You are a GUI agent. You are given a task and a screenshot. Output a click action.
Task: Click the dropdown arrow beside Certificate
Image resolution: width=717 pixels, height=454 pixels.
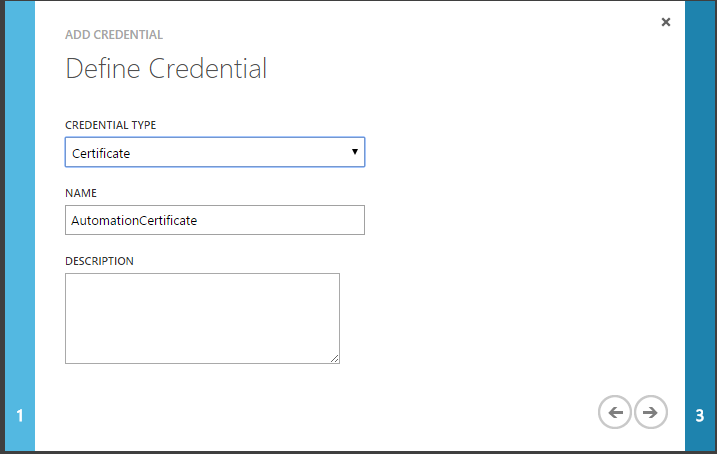coord(355,152)
